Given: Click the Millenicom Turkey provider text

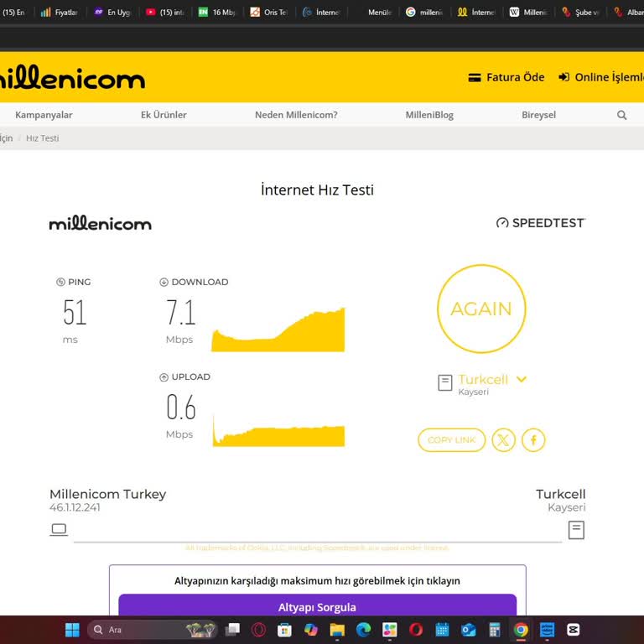Looking at the screenshot, I should (107, 494).
